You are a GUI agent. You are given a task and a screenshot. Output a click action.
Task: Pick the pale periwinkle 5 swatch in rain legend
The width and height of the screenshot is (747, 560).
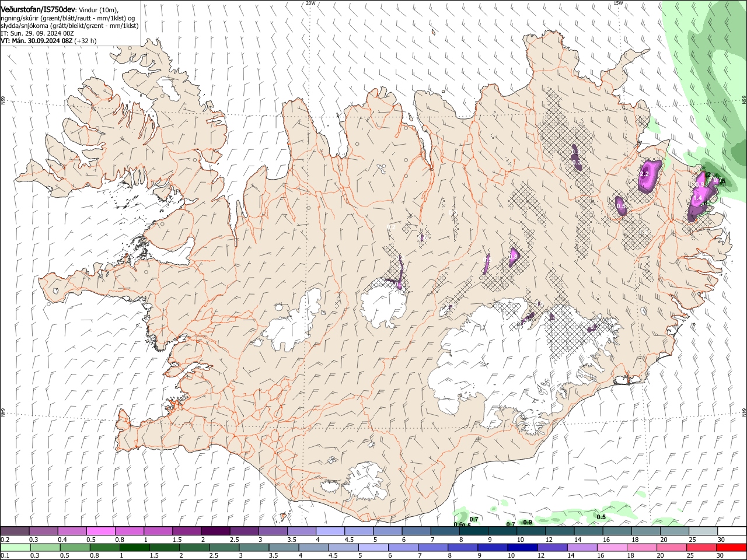373,547
